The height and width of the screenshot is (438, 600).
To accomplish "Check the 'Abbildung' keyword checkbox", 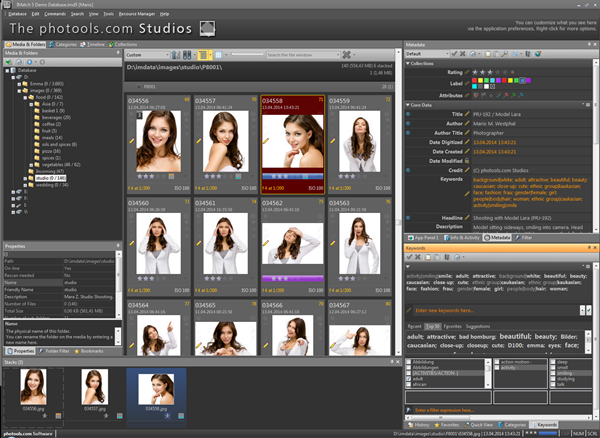I will coord(410,362).
